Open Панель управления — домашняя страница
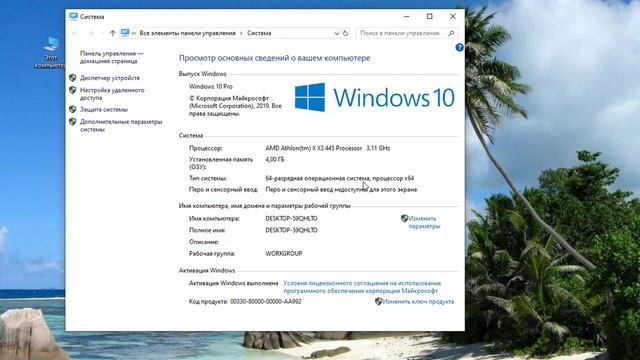Image resolution: width=640 pixels, height=360 pixels. [111, 57]
